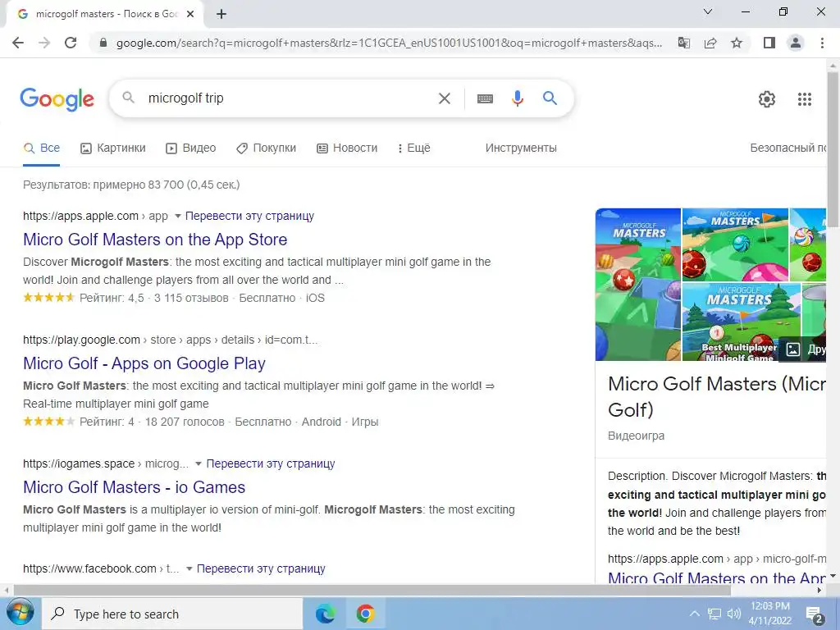The image size is (840, 630).
Task: Select the Все results tab
Action: pos(42,148)
